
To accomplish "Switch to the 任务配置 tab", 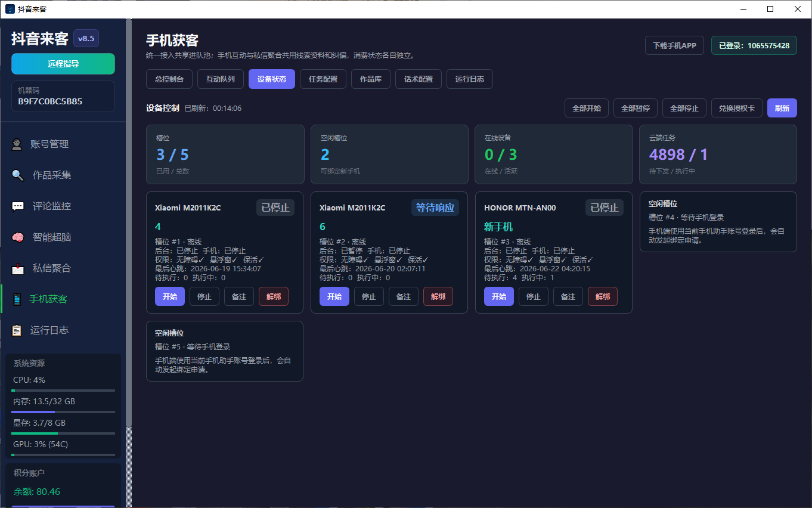I will (x=323, y=79).
